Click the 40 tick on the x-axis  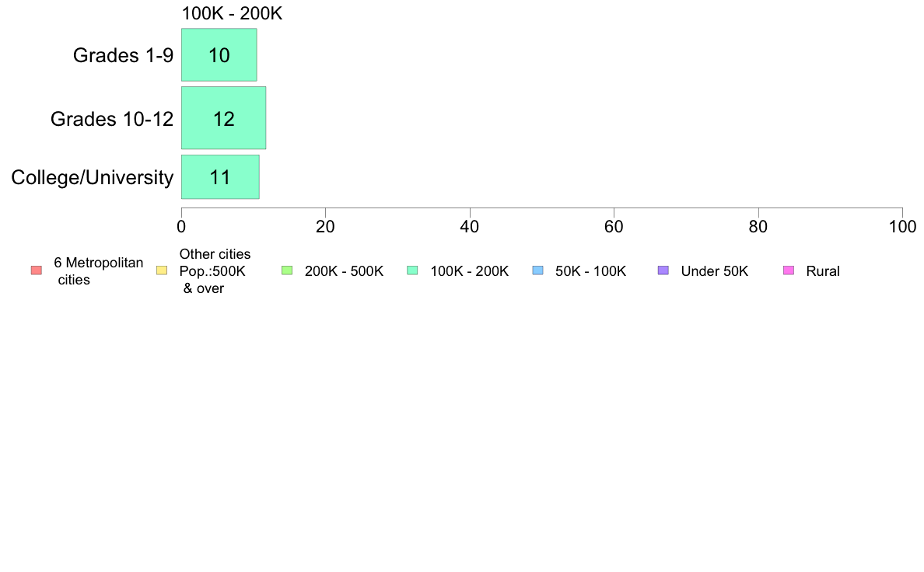point(470,227)
